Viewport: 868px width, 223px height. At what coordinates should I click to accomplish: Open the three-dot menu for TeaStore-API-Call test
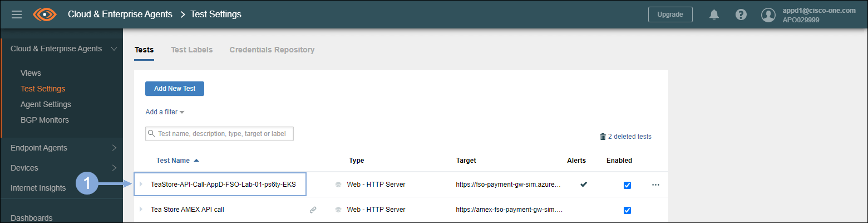655,185
